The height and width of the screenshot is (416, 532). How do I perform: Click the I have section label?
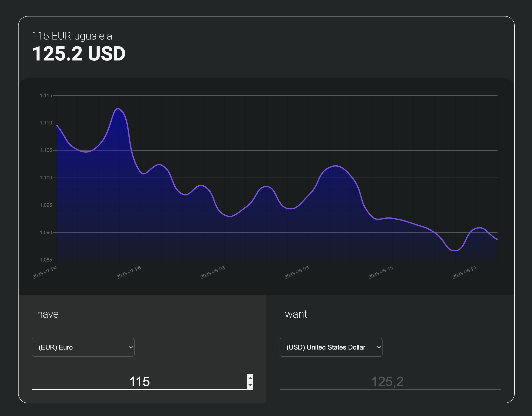click(x=45, y=314)
